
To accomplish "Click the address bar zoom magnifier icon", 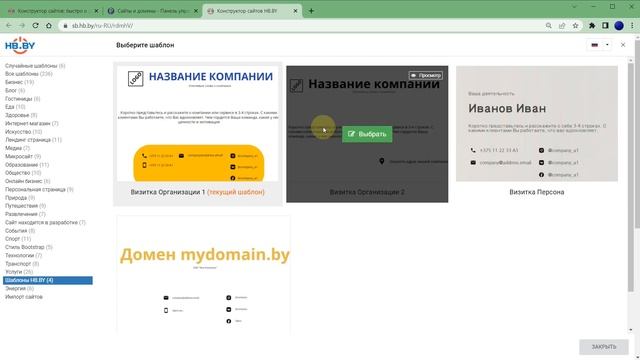I will pos(549,25).
